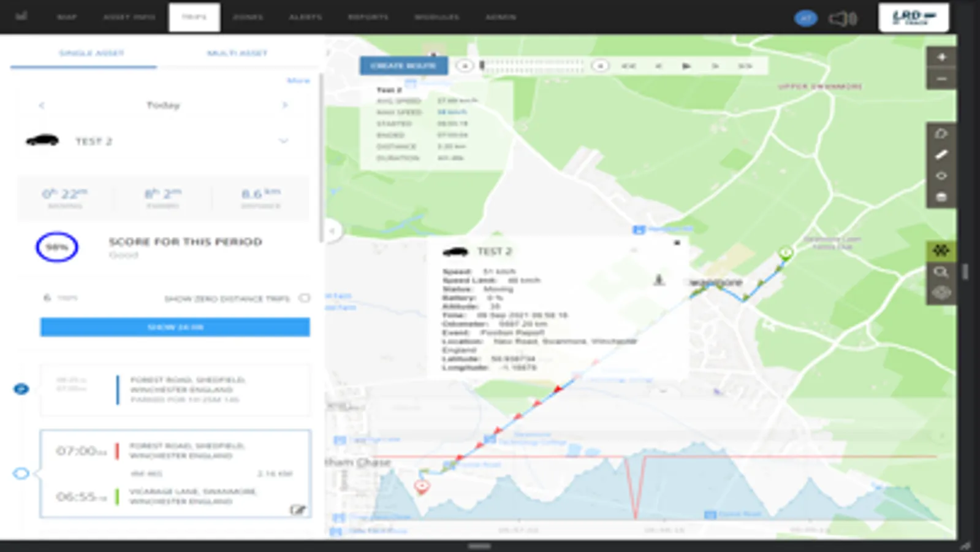Open map search magnifier tool
This screenshot has width=980, height=552.
click(941, 272)
